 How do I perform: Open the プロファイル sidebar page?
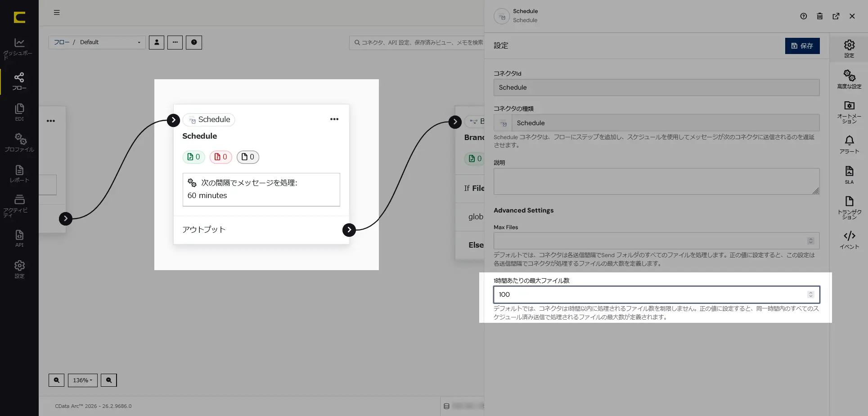pos(19,143)
